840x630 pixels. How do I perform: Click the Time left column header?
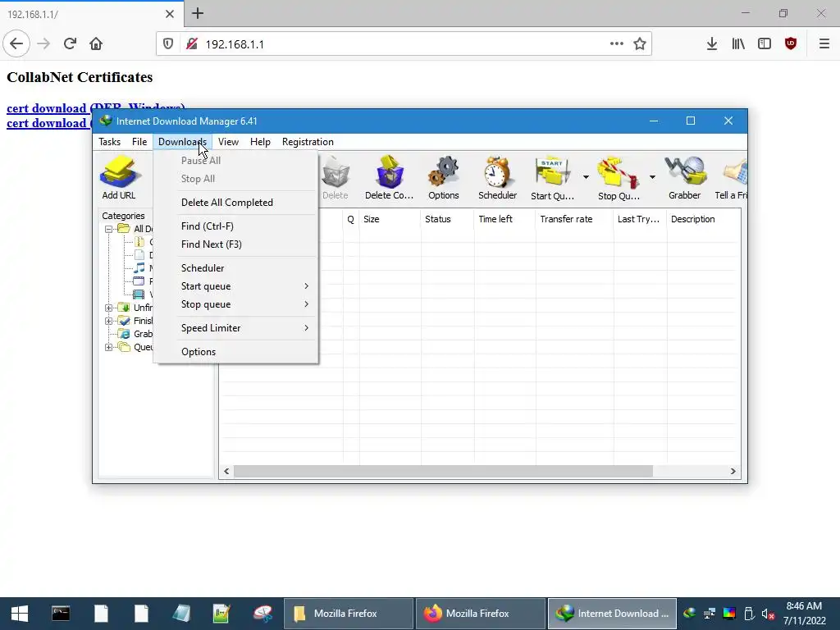click(504, 219)
